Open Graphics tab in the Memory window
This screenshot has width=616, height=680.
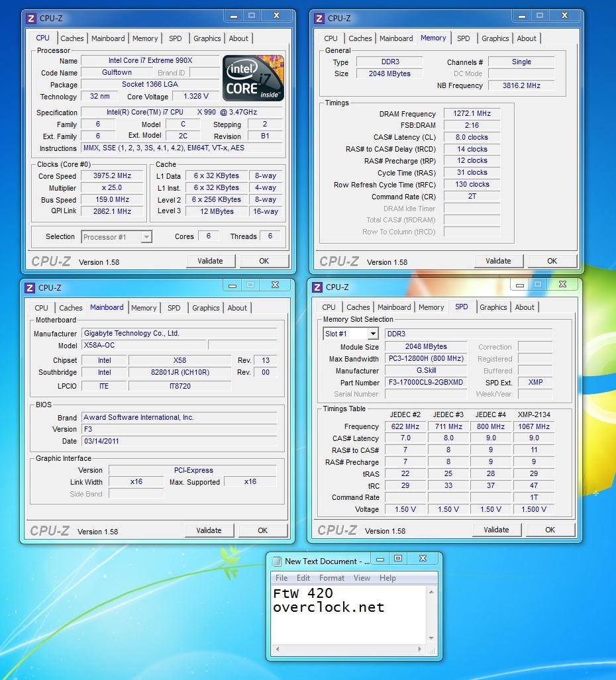click(495, 38)
